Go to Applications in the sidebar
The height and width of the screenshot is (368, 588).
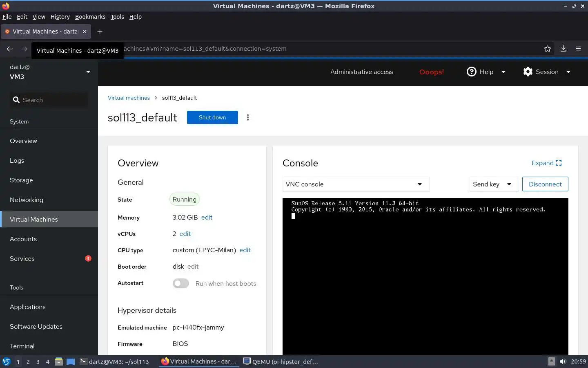click(x=49, y=307)
